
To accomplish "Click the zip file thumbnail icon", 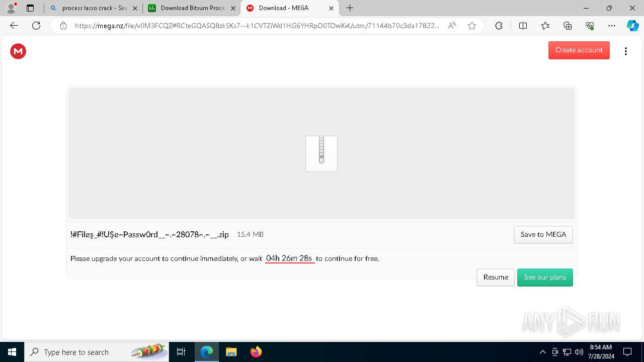I will coord(321,154).
